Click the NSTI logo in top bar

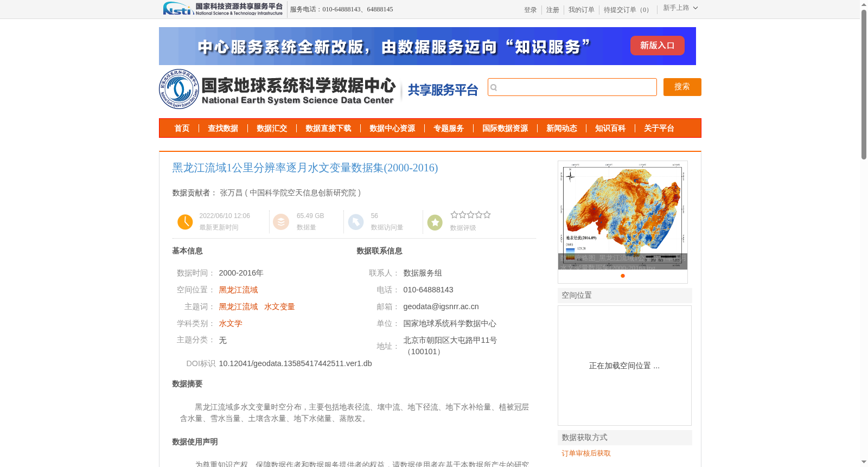pyautogui.click(x=223, y=9)
